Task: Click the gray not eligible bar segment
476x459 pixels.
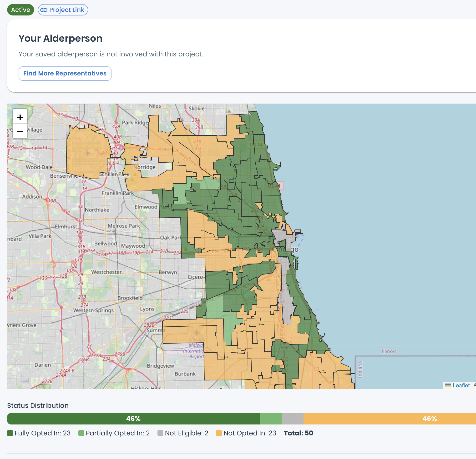Action: click(292, 419)
